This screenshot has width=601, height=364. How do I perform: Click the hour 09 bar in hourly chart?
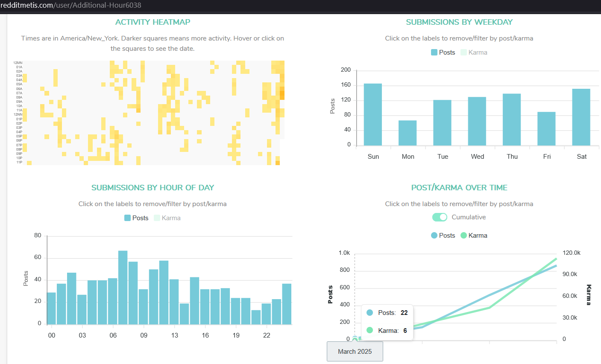(144, 307)
